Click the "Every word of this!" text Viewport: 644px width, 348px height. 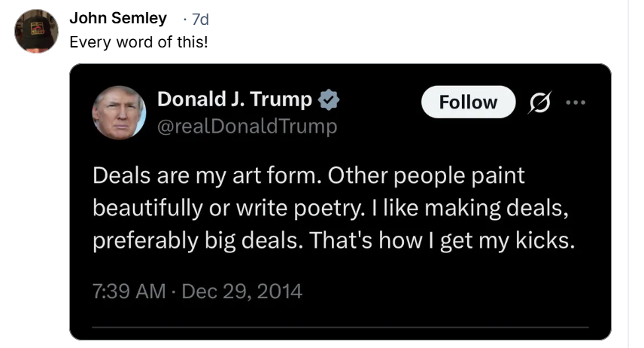pyautogui.click(x=138, y=41)
